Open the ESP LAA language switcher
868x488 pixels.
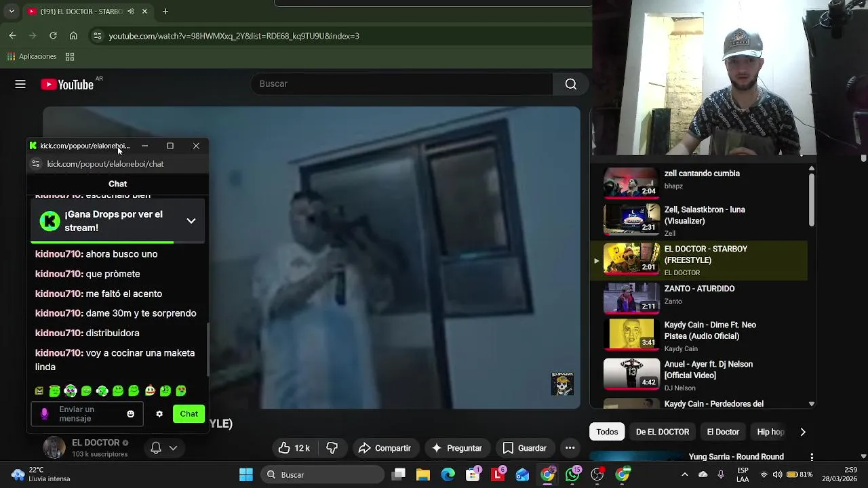pos(743,474)
